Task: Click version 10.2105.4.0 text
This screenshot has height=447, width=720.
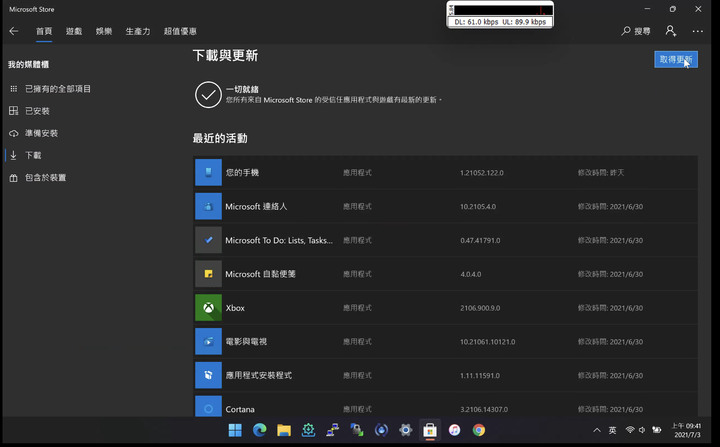Action: tap(478, 207)
